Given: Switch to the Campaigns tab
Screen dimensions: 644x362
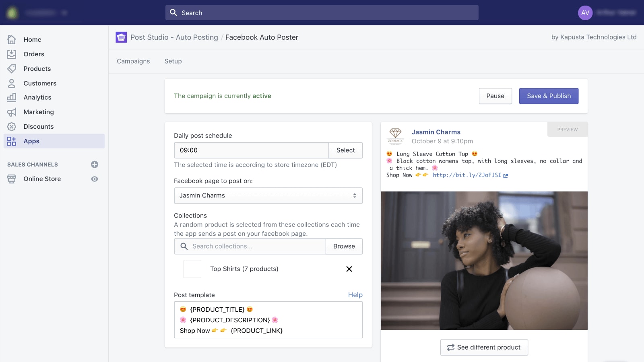Looking at the screenshot, I should coord(133,61).
